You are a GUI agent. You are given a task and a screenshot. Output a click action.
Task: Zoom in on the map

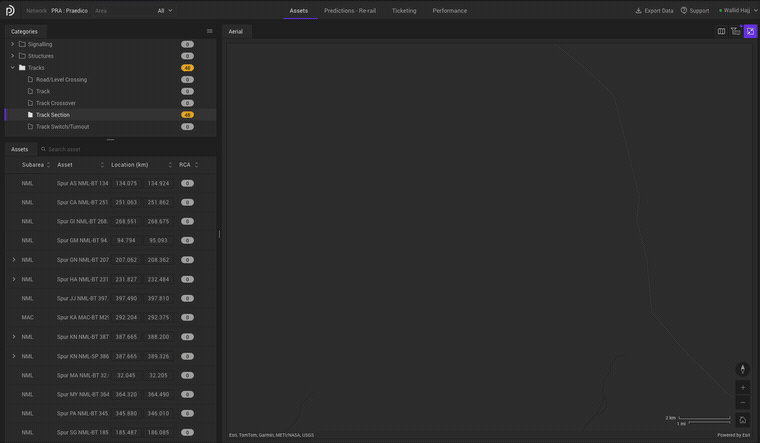click(x=743, y=387)
